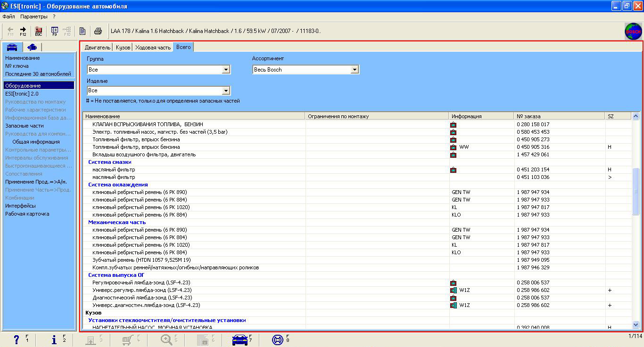This screenshot has width=644, height=347.
Task: Click the ESC toolbar icon
Action: 39,31
